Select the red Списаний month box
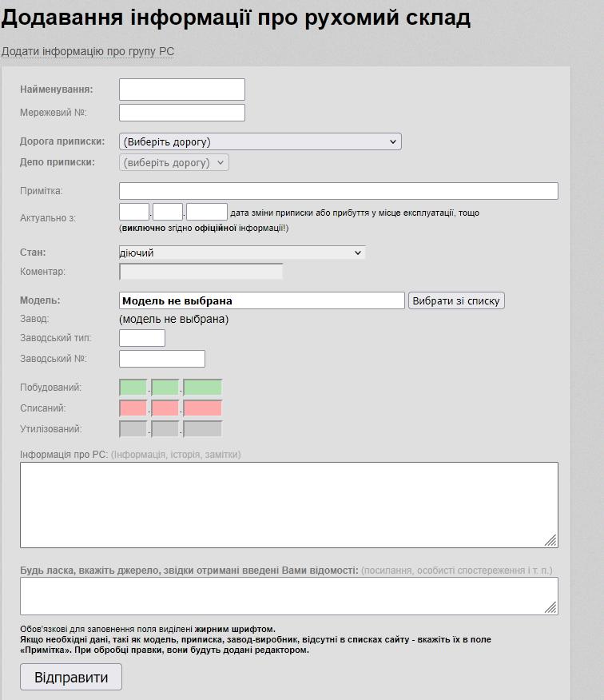Image resolution: width=604 pixels, height=700 pixels. (165, 408)
